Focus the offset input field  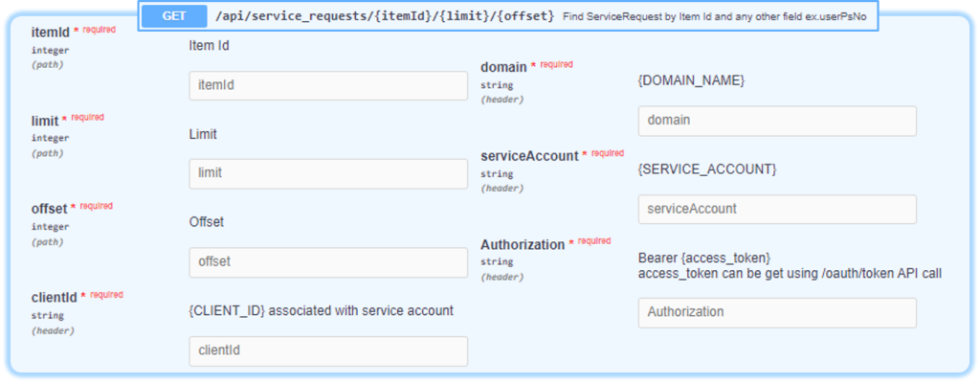coord(328,262)
